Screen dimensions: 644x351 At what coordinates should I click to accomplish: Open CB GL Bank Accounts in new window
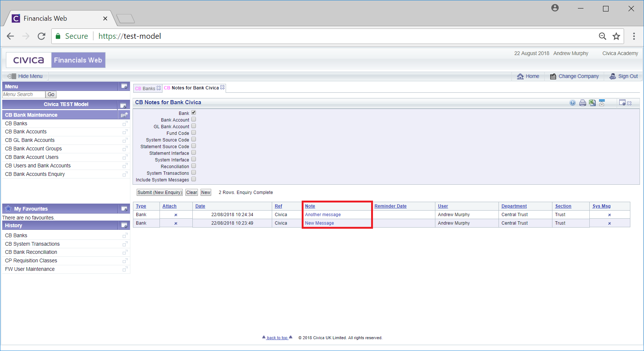click(125, 140)
